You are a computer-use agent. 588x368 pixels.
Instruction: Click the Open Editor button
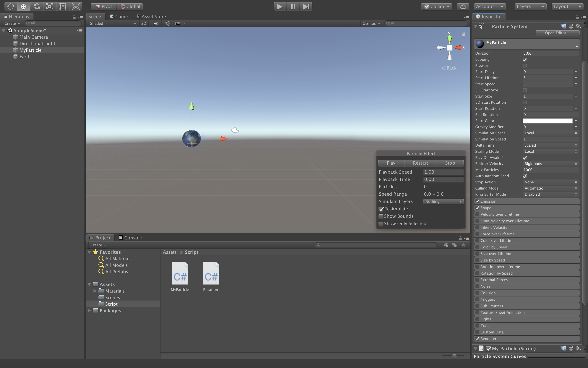click(557, 33)
